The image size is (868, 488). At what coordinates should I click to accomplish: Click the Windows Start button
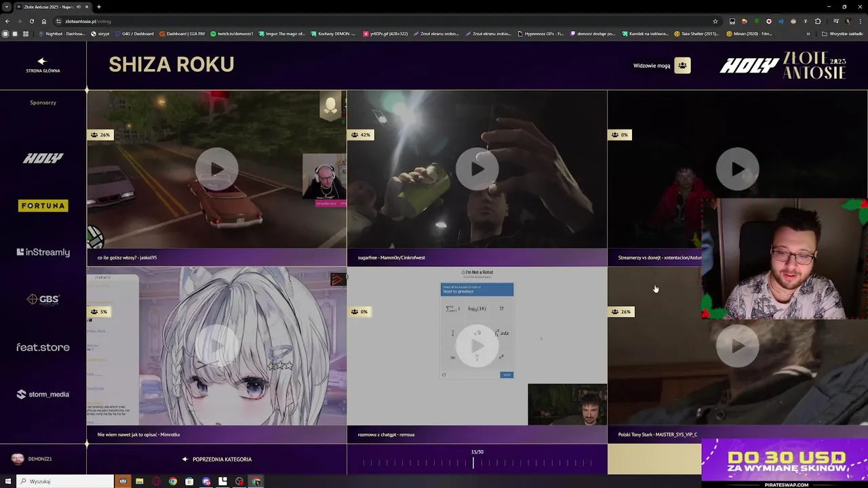[x=8, y=481]
